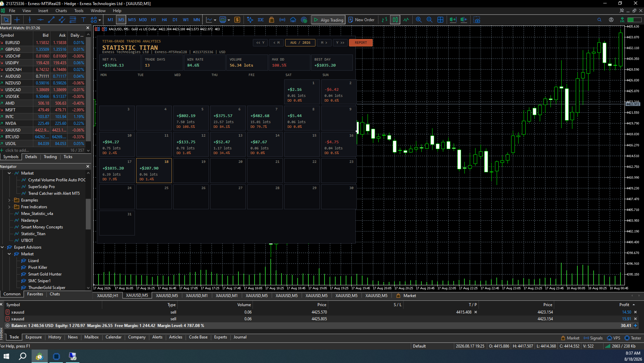Go to next month in Statistic Titan
The width and height of the screenshot is (644, 363).
324,43
